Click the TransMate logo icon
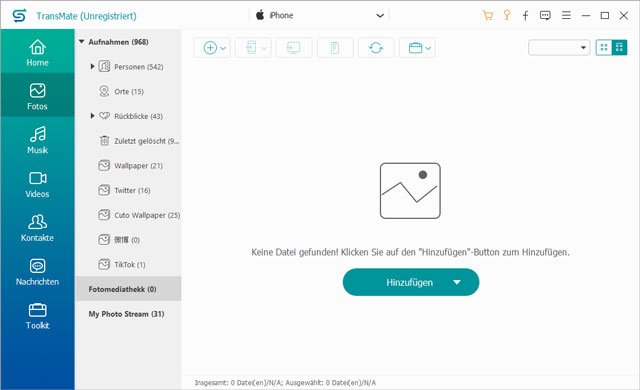This screenshot has width=640, height=390. [x=19, y=16]
